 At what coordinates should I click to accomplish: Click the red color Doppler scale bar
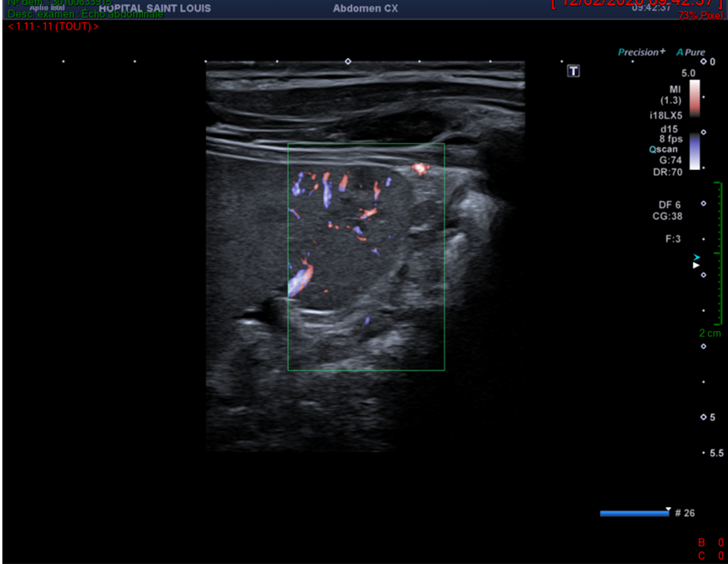pyautogui.click(x=695, y=98)
